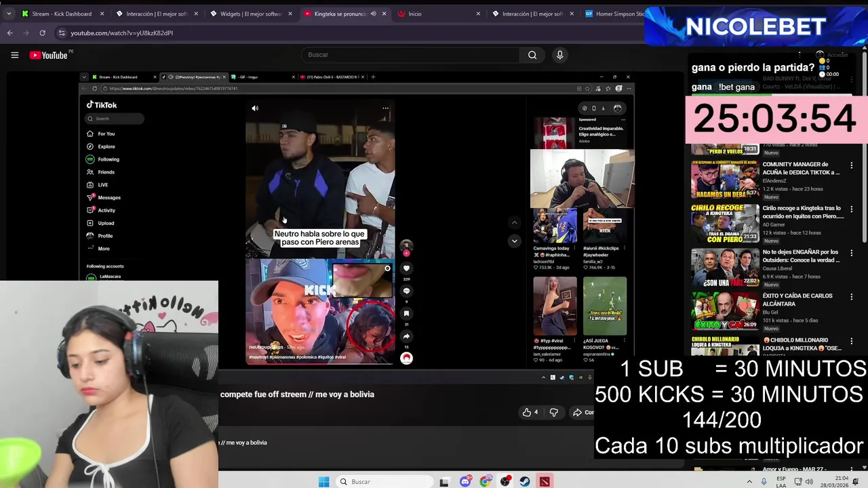Click the video title compete fue off streem
This screenshot has height=488, width=868.
[x=297, y=394]
